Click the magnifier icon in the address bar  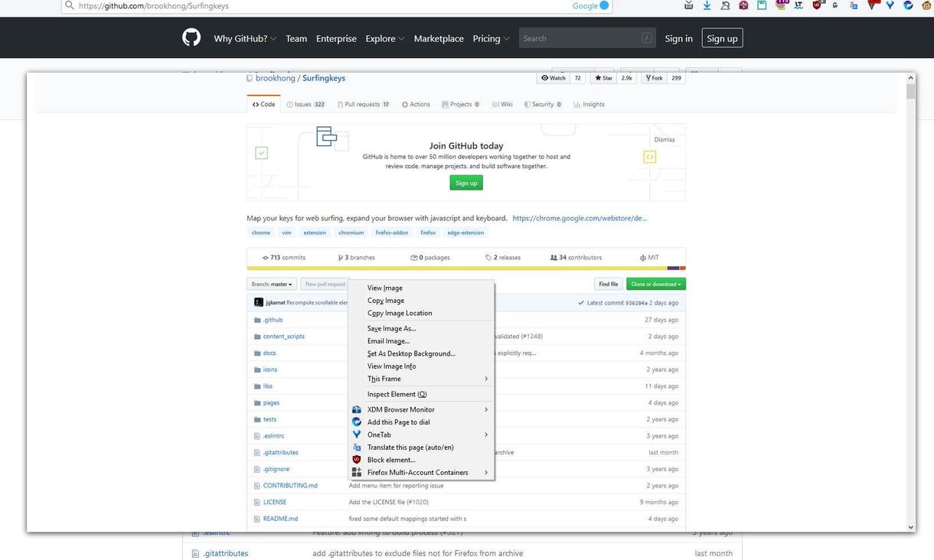(70, 5)
